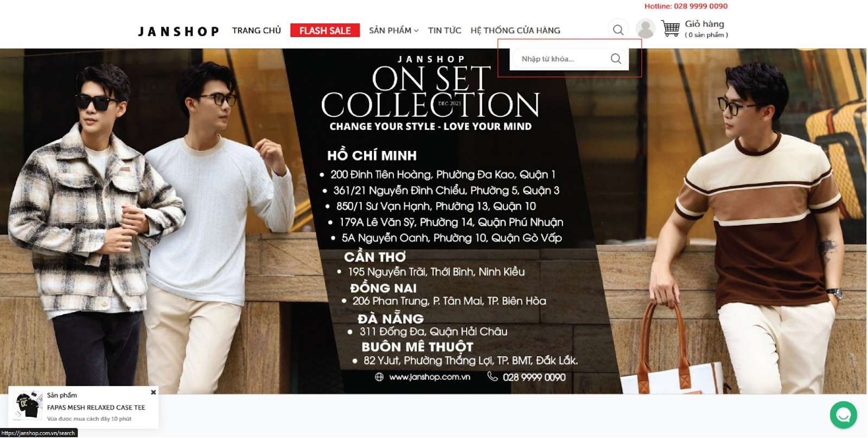
Task: Open FAPAS MESH tee product thumbnail
Action: pyautogui.click(x=28, y=405)
